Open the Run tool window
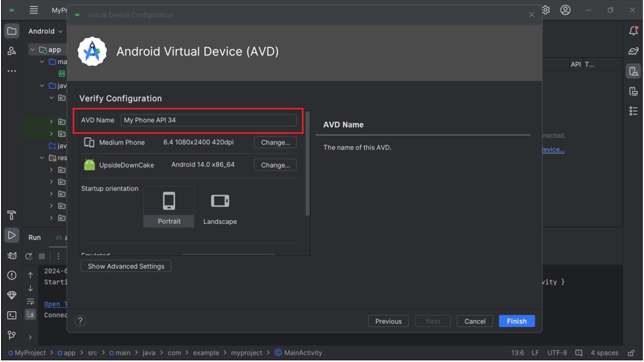Image resolution: width=644 pixels, height=362 pixels. click(x=12, y=235)
